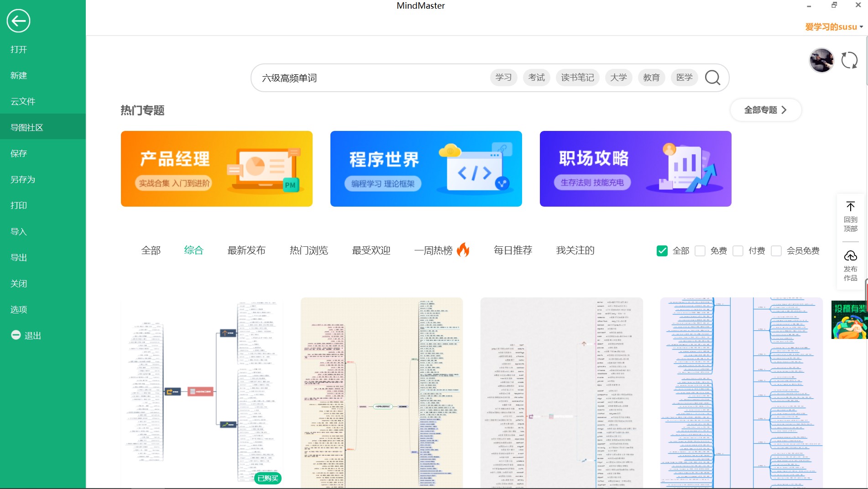The height and width of the screenshot is (489, 868).
Task: Enable the 免费 filter checkbox
Action: pyautogui.click(x=700, y=251)
